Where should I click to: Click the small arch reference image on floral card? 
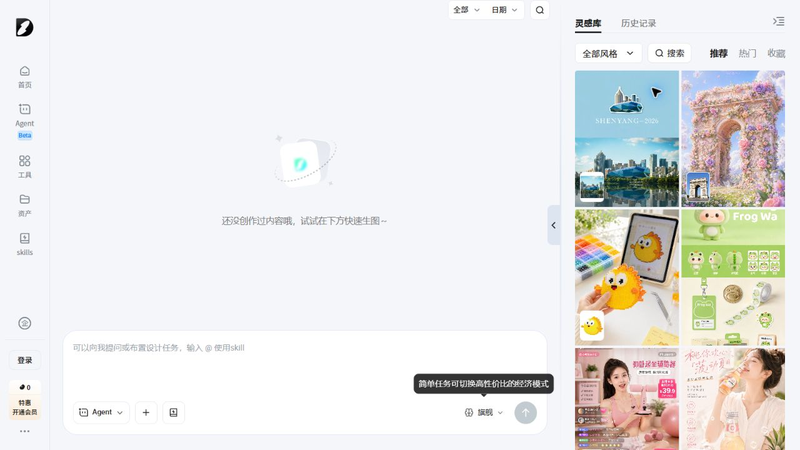click(x=698, y=186)
